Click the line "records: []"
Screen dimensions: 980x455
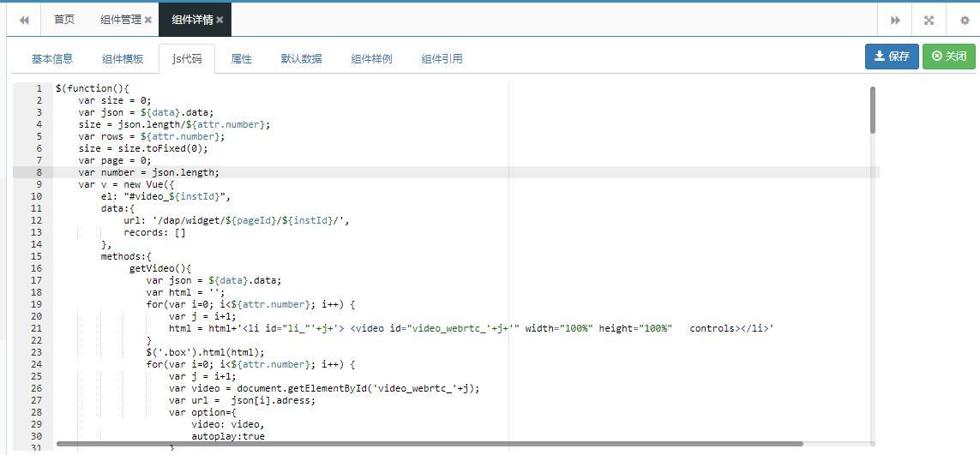point(155,232)
